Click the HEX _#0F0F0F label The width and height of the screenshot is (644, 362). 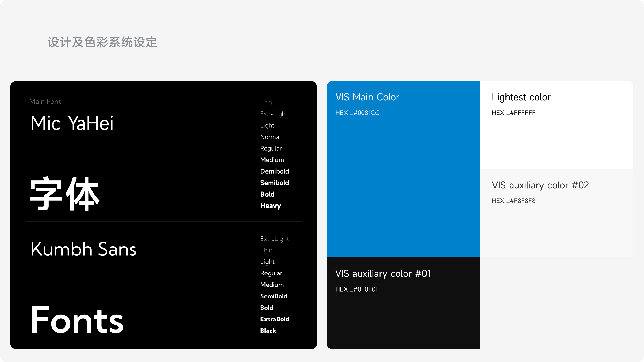click(x=357, y=289)
